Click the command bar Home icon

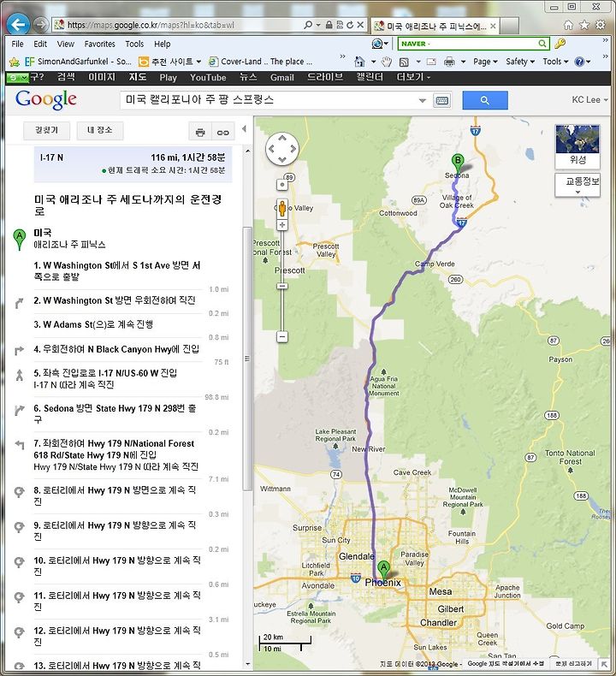359,62
